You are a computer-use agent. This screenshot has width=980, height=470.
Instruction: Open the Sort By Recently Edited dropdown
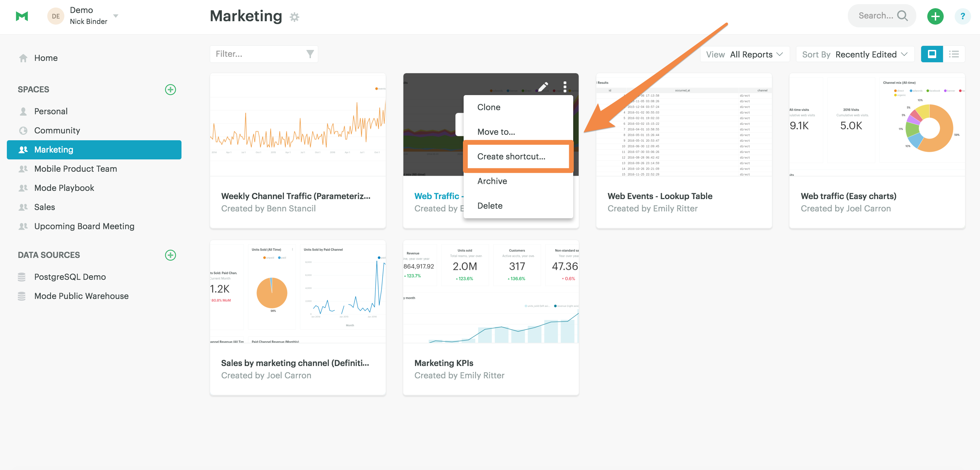[855, 54]
